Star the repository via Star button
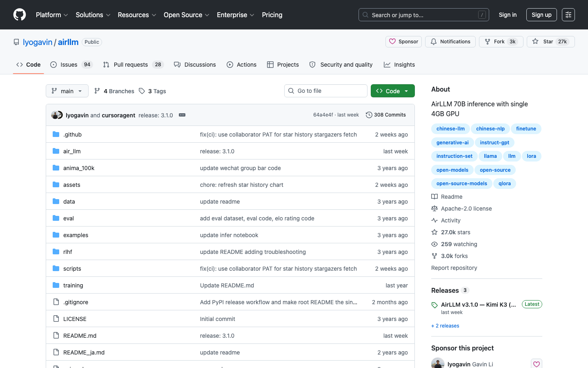Viewport: 588px width, 368px height. [551, 42]
